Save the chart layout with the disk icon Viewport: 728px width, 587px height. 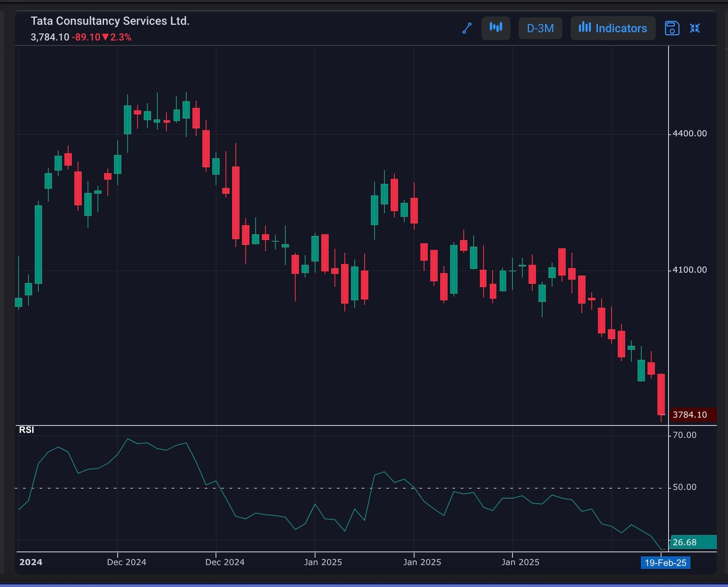point(672,28)
